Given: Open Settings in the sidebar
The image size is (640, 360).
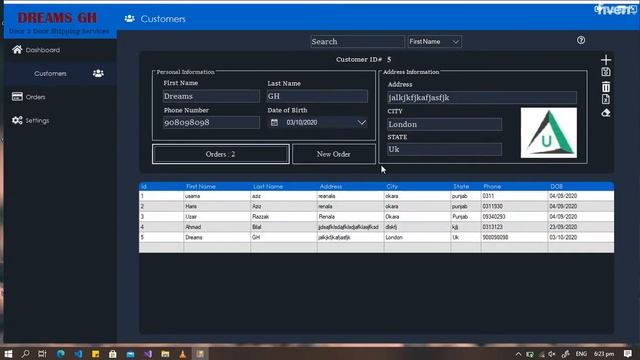Looking at the screenshot, I should (37, 120).
